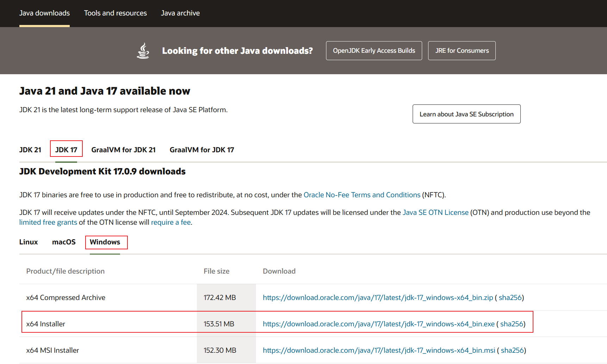607x364 pixels.
Task: Click Looking for other Java downloads heading
Action: [x=237, y=51]
